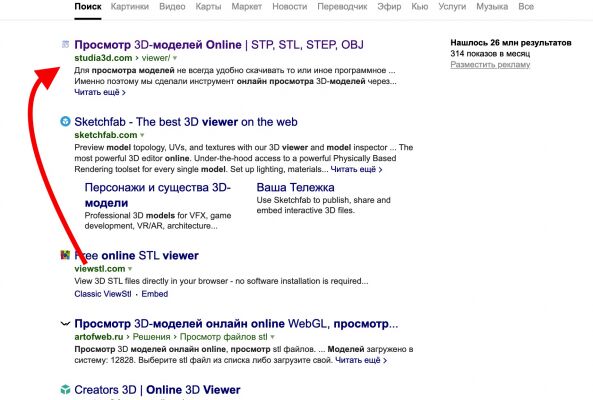Click the studia3d.com favicon icon
This screenshot has height=400, width=593.
point(65,44)
